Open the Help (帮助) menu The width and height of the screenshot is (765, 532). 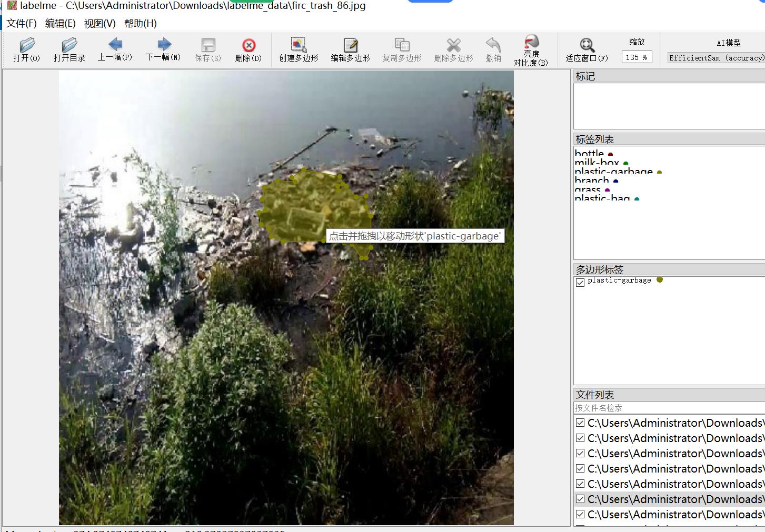[x=140, y=24]
